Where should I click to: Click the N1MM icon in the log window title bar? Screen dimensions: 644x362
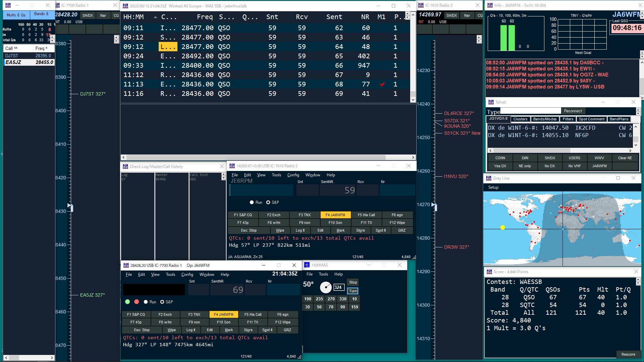coord(125,6)
